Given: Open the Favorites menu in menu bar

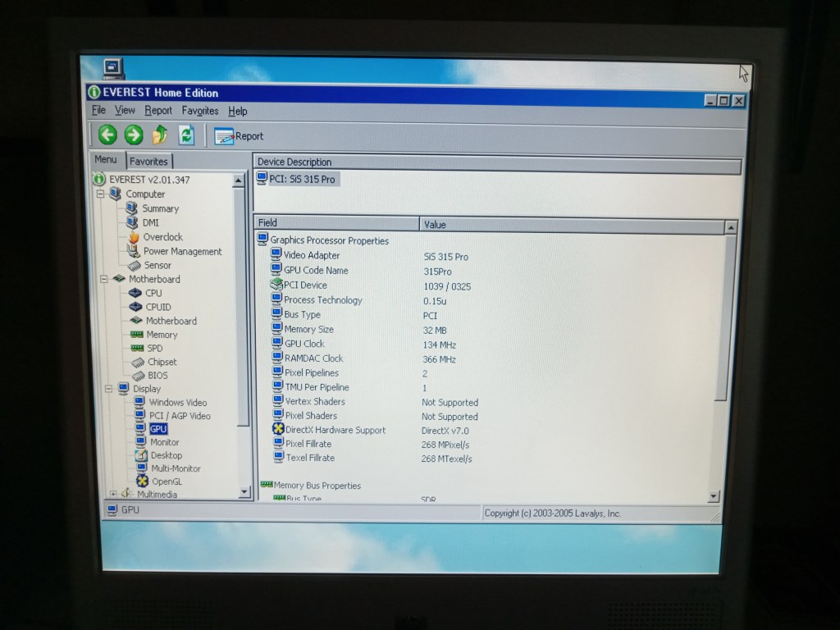Looking at the screenshot, I should [200, 111].
